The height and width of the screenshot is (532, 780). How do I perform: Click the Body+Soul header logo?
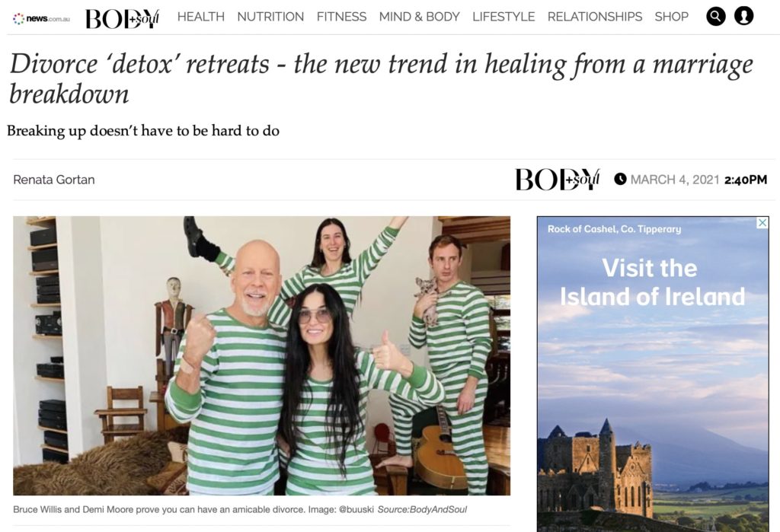coord(123,18)
